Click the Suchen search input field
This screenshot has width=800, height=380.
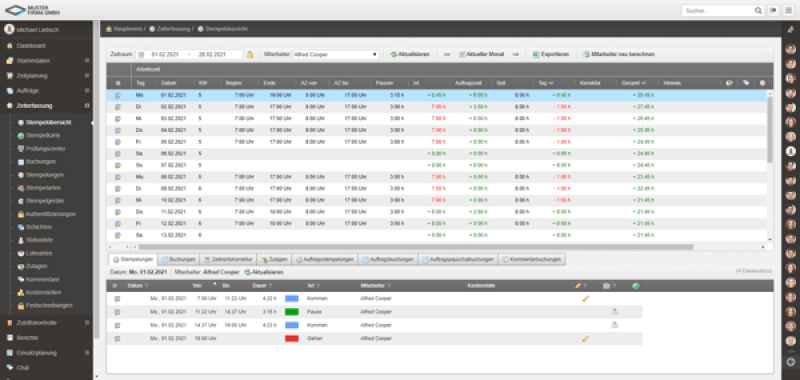[718, 10]
